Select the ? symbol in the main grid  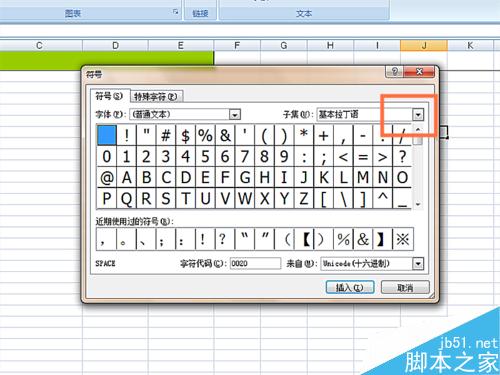pyautogui.click(x=402, y=157)
